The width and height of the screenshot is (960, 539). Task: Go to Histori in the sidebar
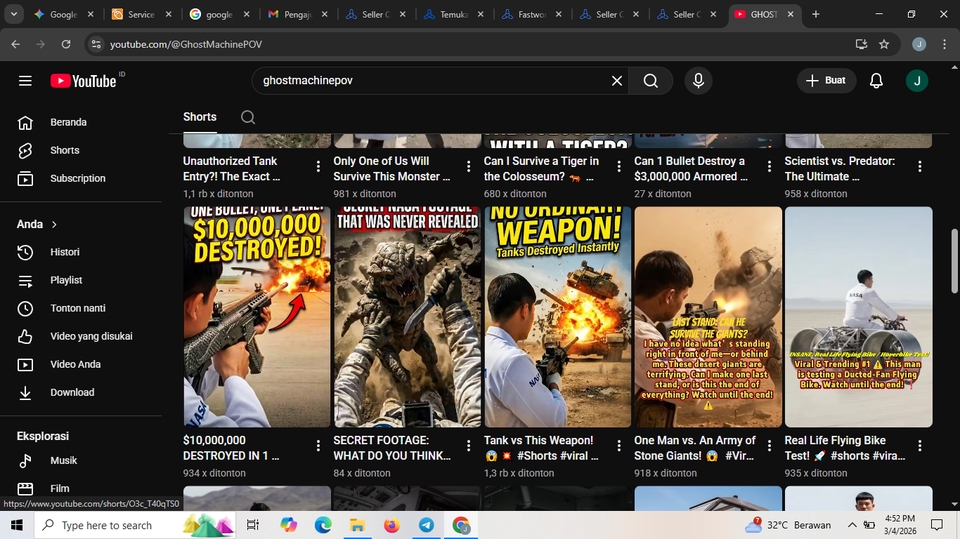(x=65, y=252)
